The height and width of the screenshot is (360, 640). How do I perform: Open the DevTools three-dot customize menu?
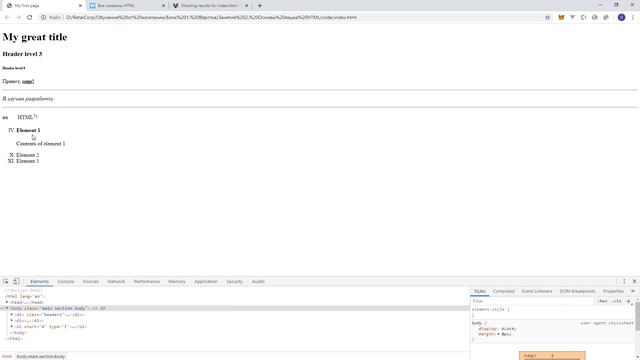pos(624,282)
